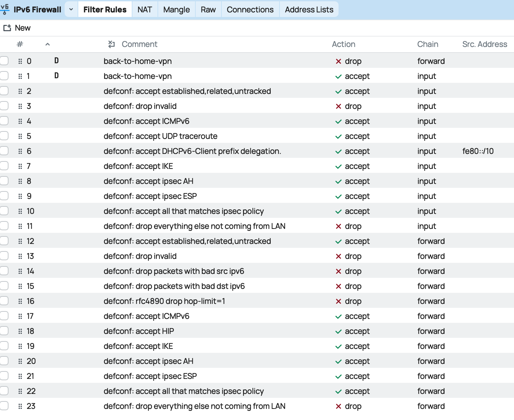Viewport: 514px width, 420px height.
Task: Open the NAT tab
Action: click(x=145, y=9)
